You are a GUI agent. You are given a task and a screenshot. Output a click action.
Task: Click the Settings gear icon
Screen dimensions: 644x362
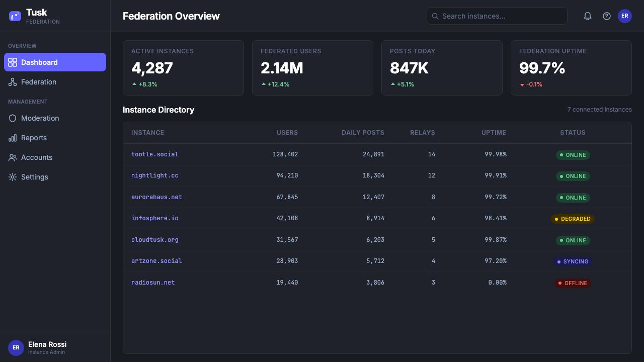[x=13, y=177]
